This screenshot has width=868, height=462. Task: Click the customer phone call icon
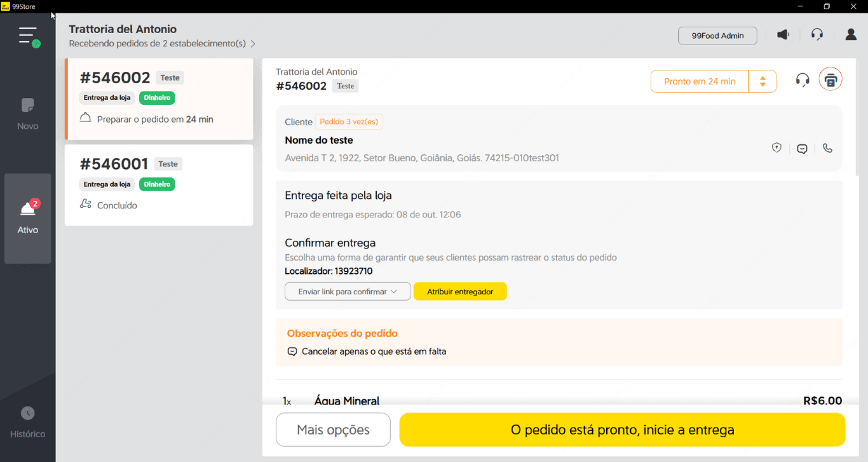(x=827, y=148)
